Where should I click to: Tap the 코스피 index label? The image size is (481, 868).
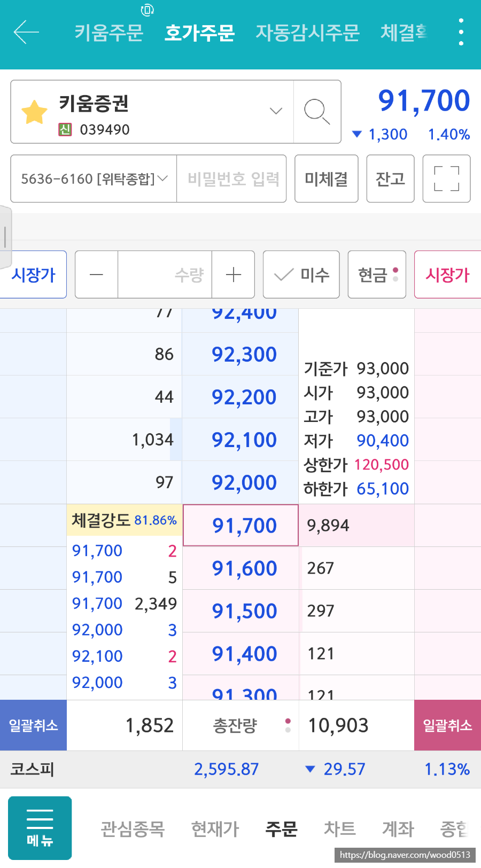coord(33,769)
